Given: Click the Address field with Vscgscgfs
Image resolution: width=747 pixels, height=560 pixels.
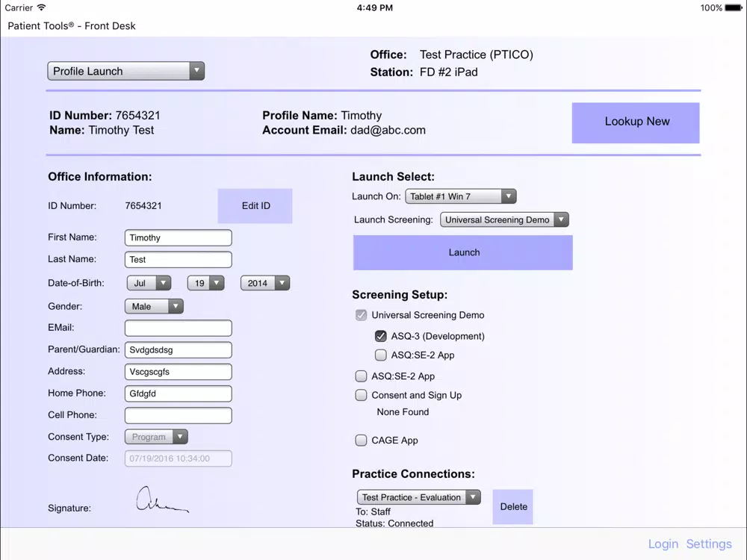Looking at the screenshot, I should [179, 372].
